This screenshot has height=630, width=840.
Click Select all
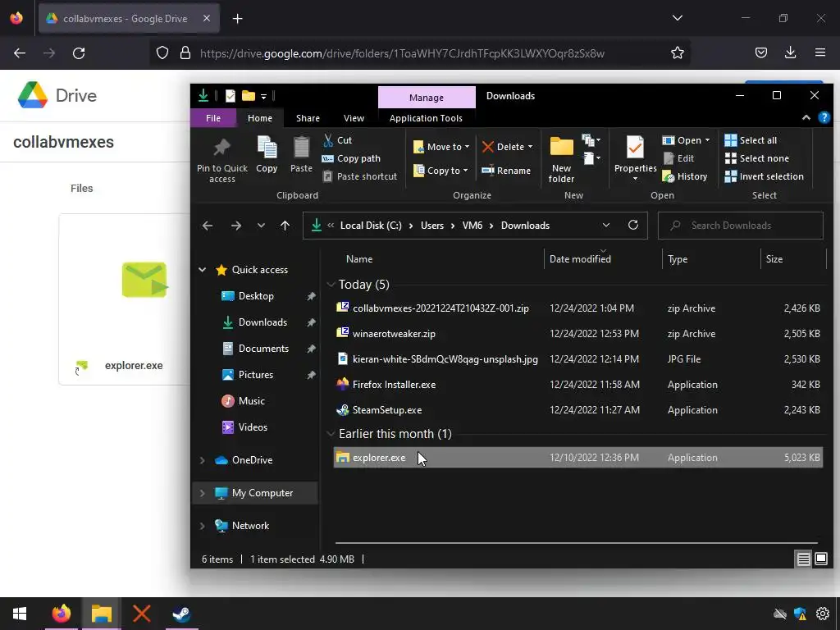(751, 140)
